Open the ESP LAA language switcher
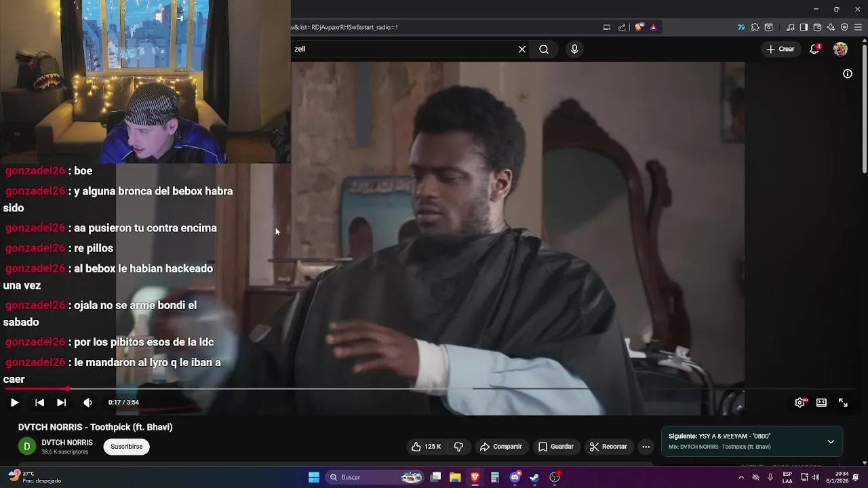The height and width of the screenshot is (488, 868). [787, 477]
